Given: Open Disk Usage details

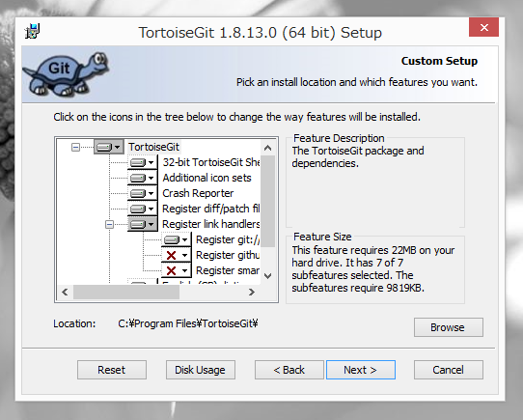Looking at the screenshot, I should pos(201,370).
